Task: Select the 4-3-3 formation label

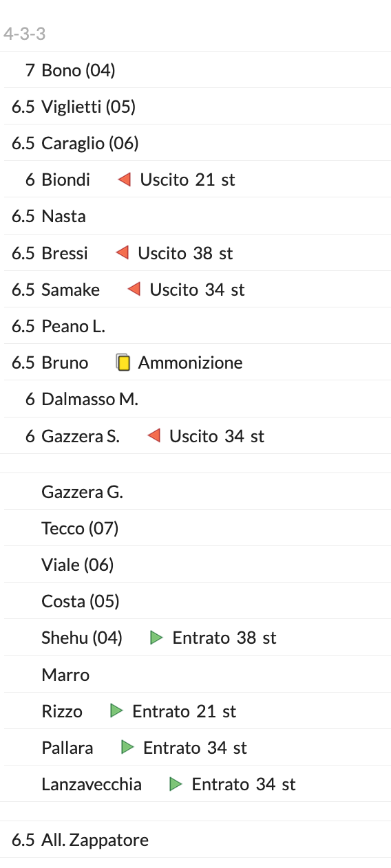Action: point(25,34)
